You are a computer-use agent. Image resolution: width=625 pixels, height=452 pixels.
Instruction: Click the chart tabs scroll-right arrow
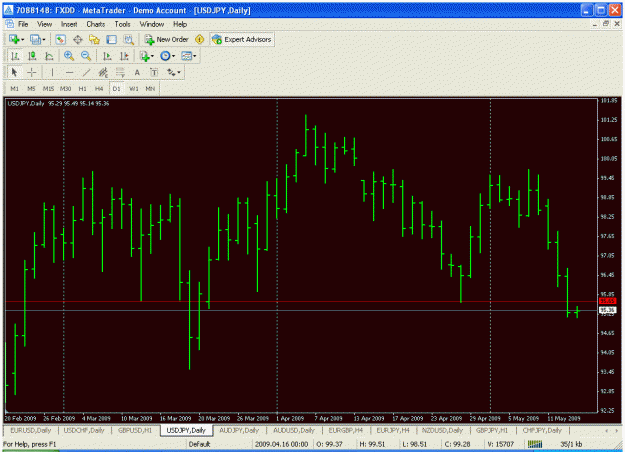pos(617,430)
